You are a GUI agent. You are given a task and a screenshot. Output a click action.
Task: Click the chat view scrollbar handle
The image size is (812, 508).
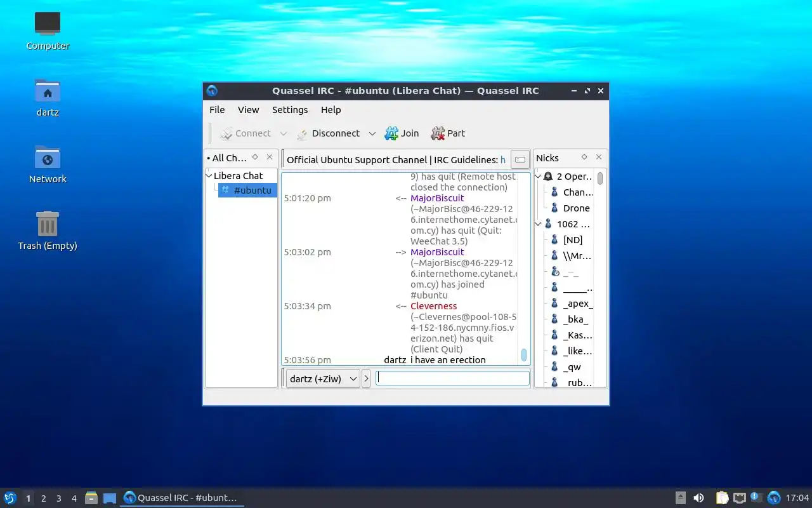pos(524,356)
